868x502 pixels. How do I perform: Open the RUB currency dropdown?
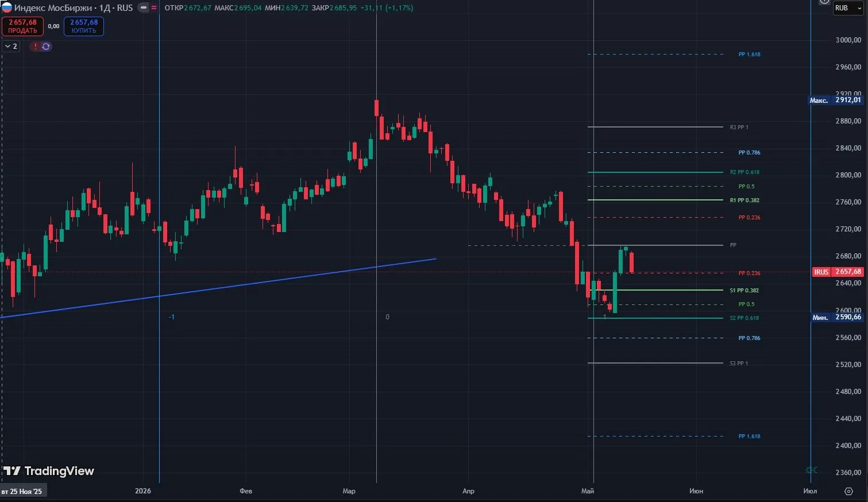pyautogui.click(x=848, y=8)
